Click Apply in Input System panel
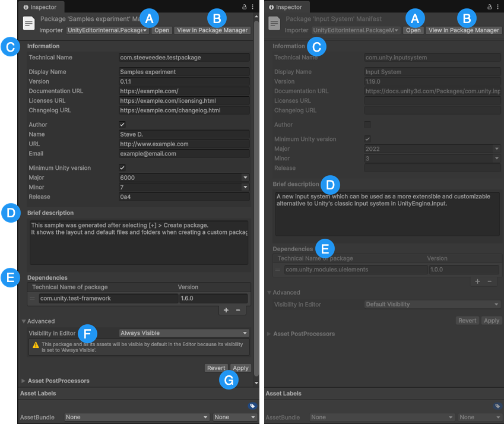 point(492,321)
